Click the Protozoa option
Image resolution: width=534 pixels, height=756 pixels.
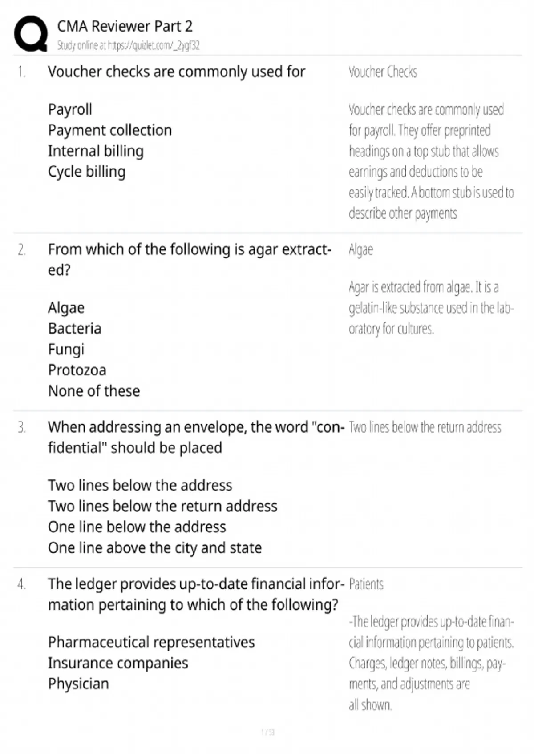click(77, 370)
